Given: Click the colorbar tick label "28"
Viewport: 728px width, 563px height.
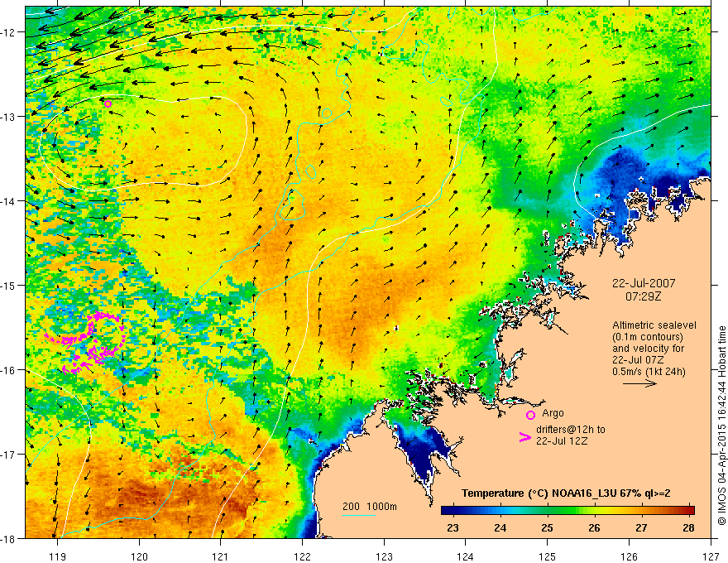Looking at the screenshot, I should (x=688, y=527).
